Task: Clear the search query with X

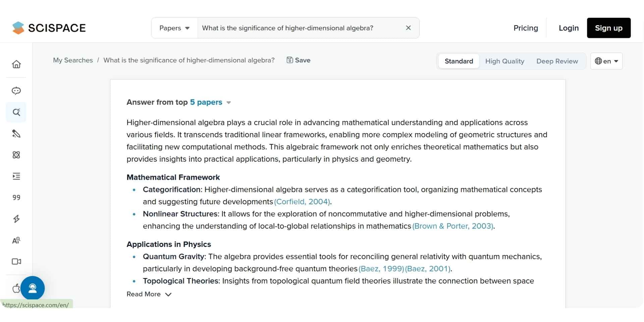Action: 408,28
